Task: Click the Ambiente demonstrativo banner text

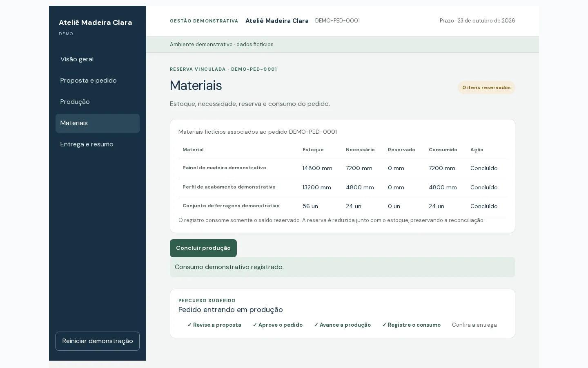Action: 222,45
